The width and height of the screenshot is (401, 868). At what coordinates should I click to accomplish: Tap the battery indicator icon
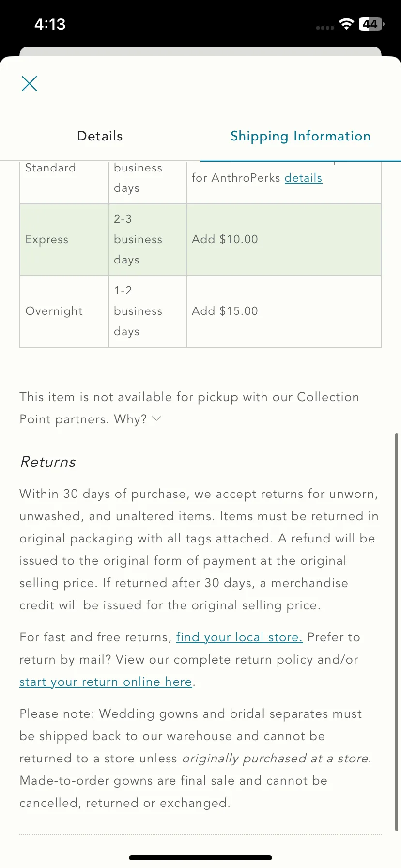pos(371,24)
